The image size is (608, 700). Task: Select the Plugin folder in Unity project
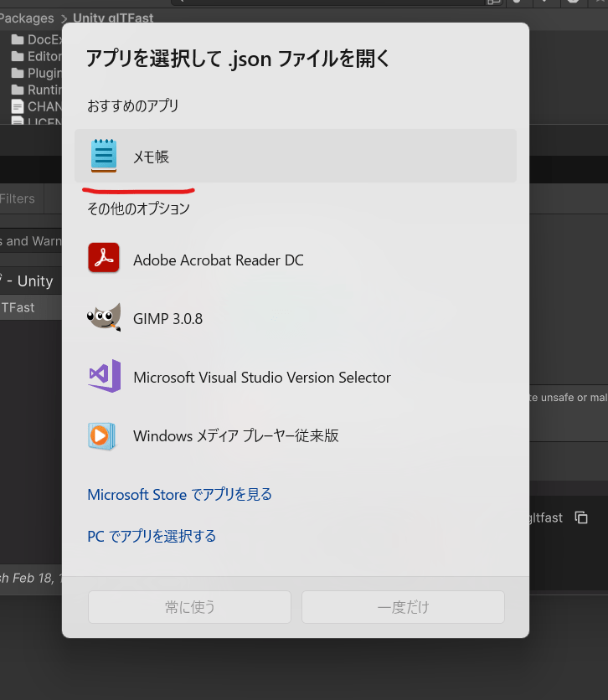[37, 73]
